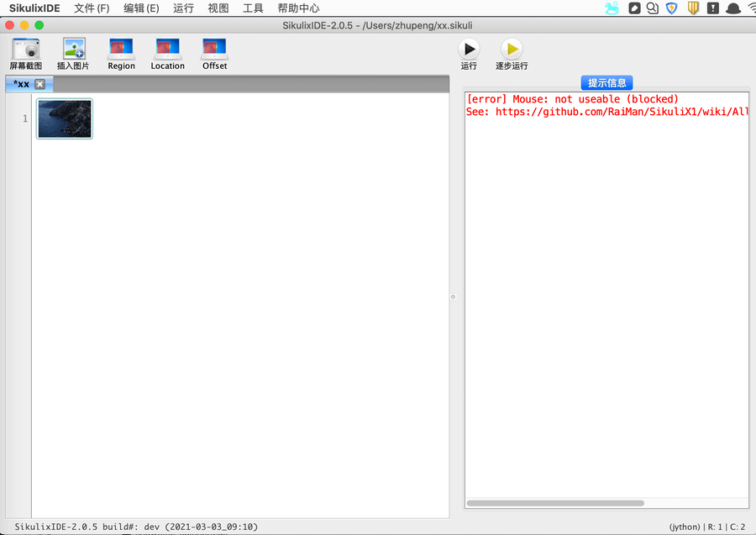The width and height of the screenshot is (756, 535).
Task: Click the SikulixIDE-2.0.5 build status text
Action: click(x=136, y=527)
